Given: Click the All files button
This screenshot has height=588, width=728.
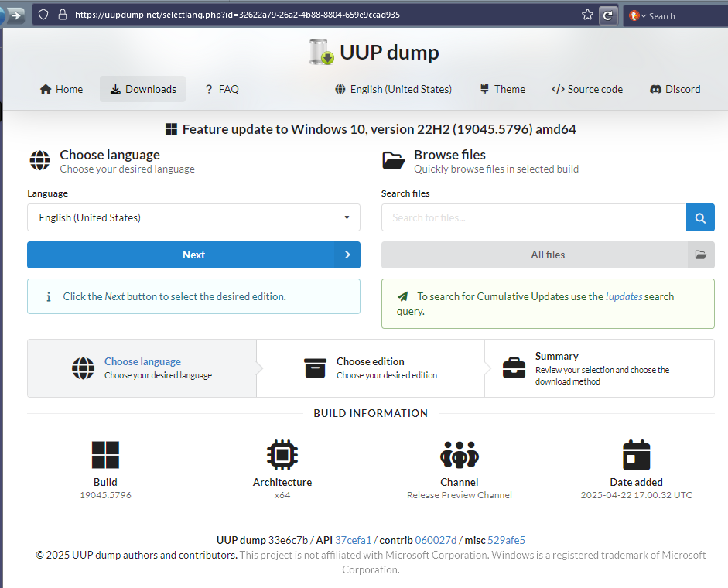Looking at the screenshot, I should pos(548,255).
